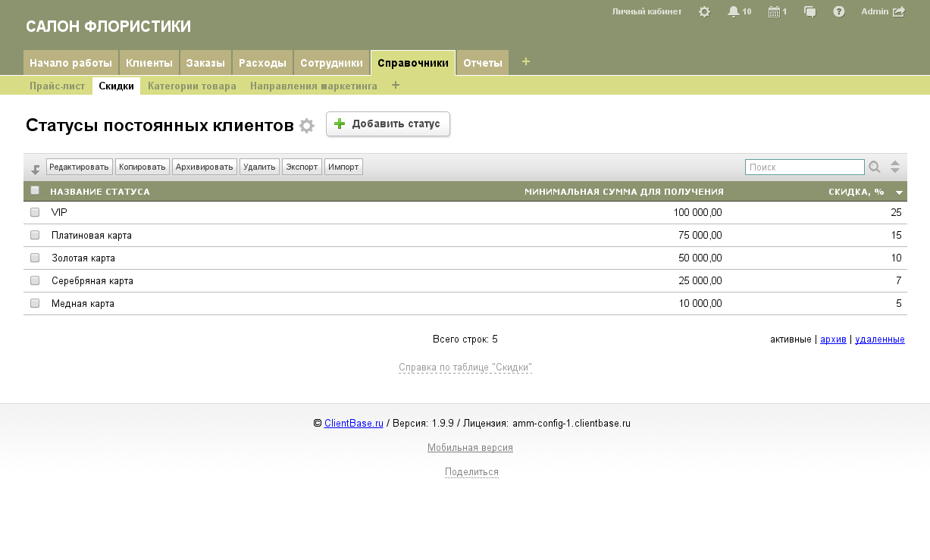The height and width of the screenshot is (560, 930).
Task: Expand advanced search arrows beside search
Action: click(x=895, y=167)
